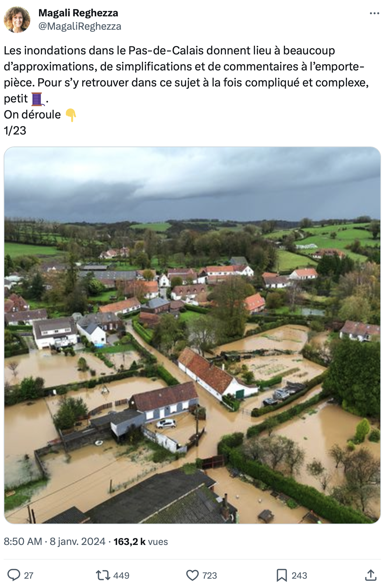Screen dimensions: 385x588
Task: Repost using the retweet arrows icon
Action: [103, 575]
